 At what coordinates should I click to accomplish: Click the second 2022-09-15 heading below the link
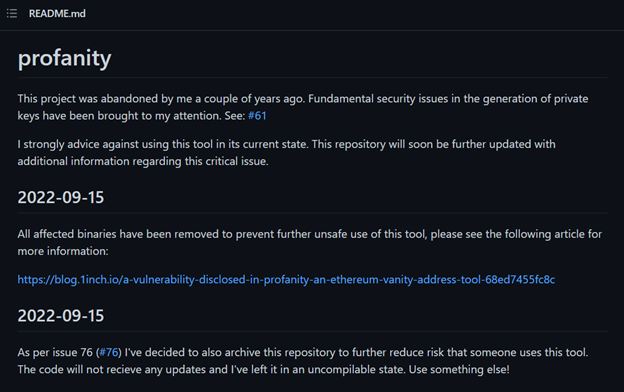tap(60, 316)
